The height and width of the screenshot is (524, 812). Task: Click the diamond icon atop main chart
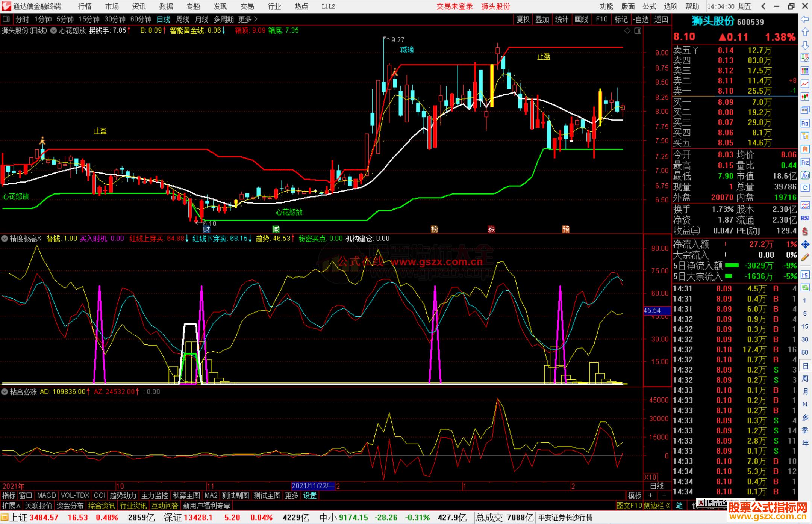[x=627, y=31]
